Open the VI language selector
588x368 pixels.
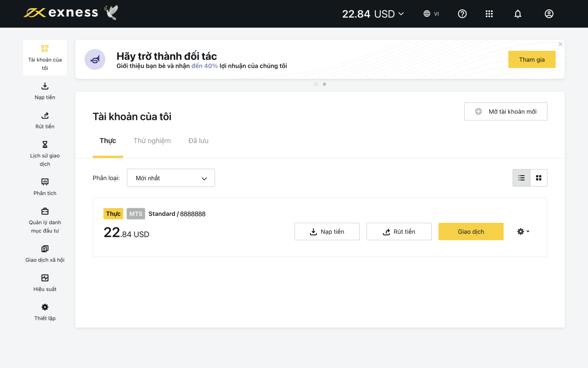click(x=431, y=14)
